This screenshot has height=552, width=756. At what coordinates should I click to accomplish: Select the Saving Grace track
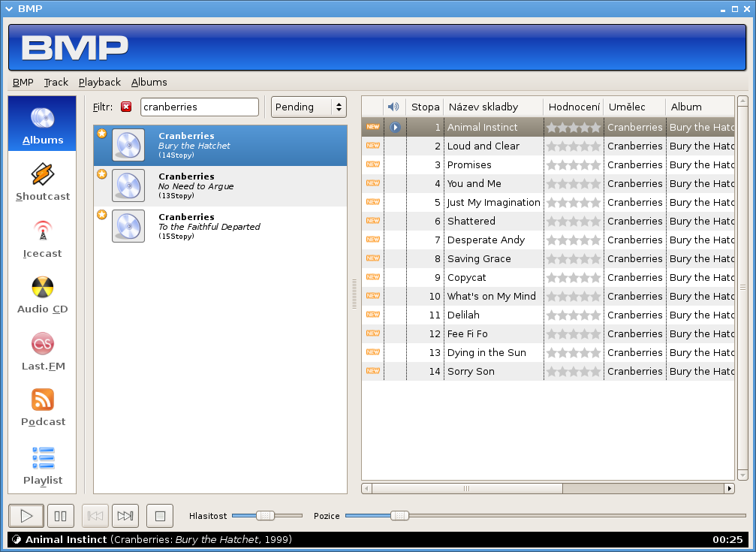click(548, 258)
